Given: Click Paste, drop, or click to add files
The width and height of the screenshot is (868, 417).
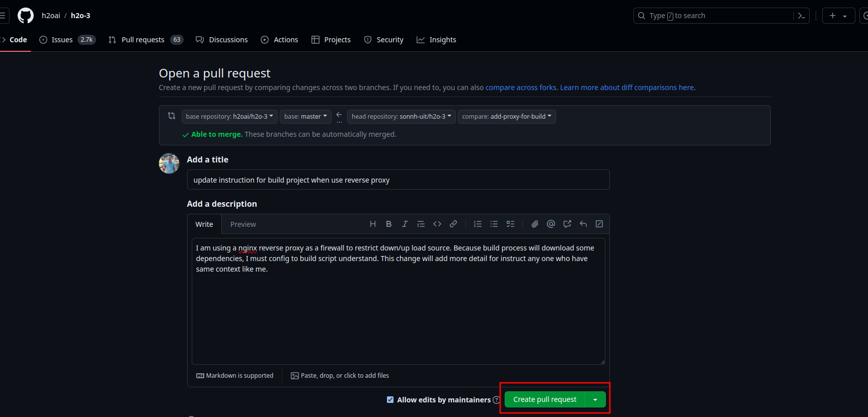Looking at the screenshot, I should 340,376.
